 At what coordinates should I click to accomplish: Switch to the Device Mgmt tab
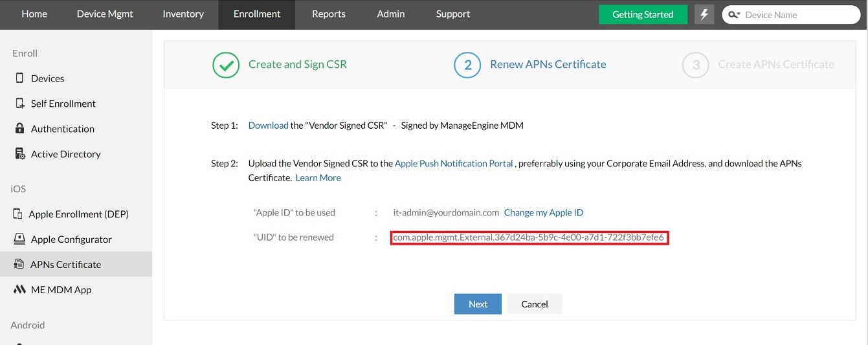click(105, 14)
